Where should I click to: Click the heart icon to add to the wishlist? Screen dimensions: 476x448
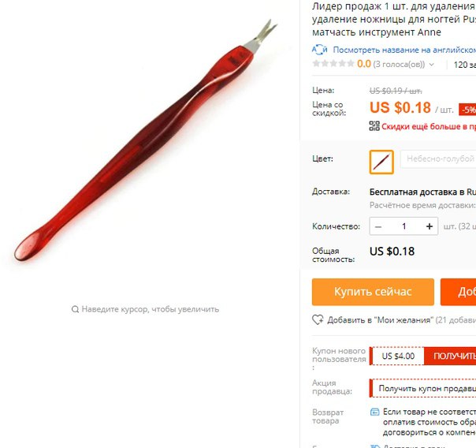coord(318,319)
